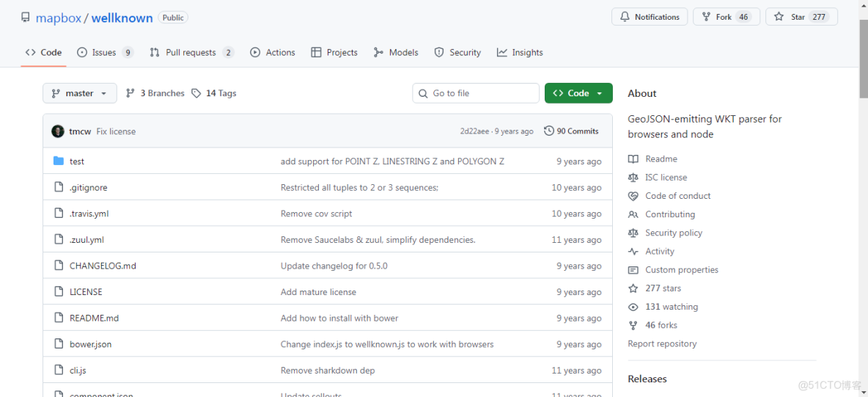Click the Releases heading
Screen dimensions: 868x397
click(647, 379)
